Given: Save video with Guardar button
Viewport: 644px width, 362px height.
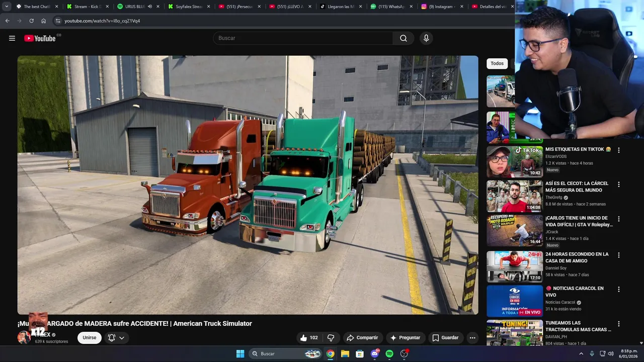Looking at the screenshot, I should point(445,338).
